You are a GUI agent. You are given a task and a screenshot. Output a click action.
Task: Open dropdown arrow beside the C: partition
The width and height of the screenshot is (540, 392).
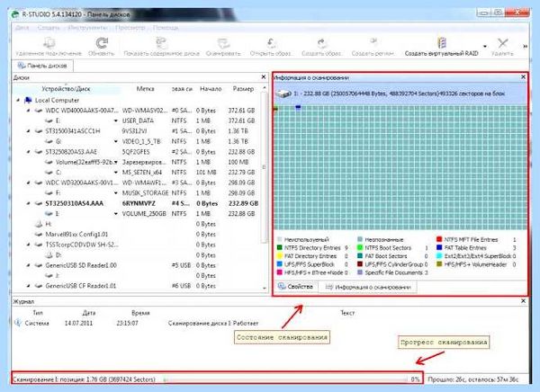click(116, 173)
